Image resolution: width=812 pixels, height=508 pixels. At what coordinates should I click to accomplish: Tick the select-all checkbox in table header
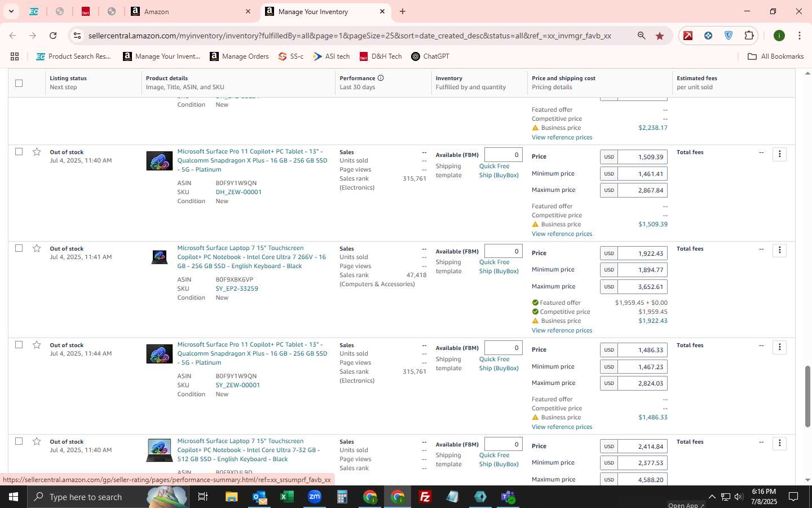(19, 83)
